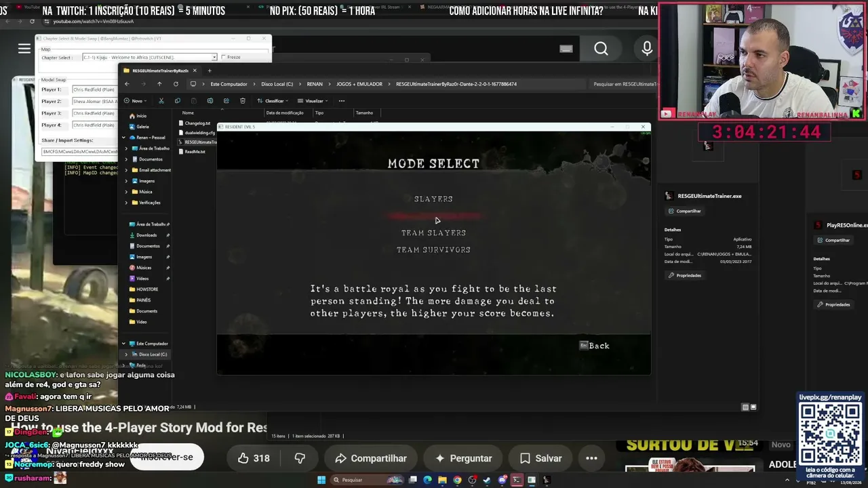Select TEAM SURVIVORS mode
The width and height of the screenshot is (868, 488).
[433, 249]
